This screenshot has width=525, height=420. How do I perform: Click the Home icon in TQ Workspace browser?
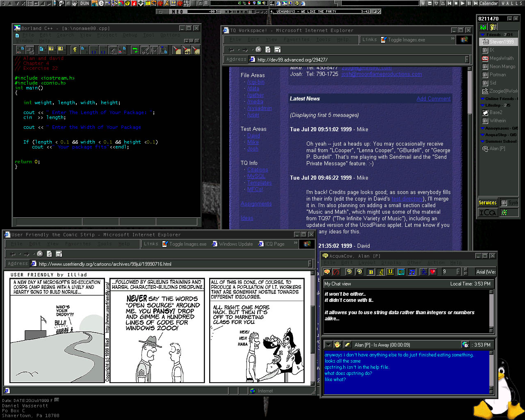coord(277,50)
